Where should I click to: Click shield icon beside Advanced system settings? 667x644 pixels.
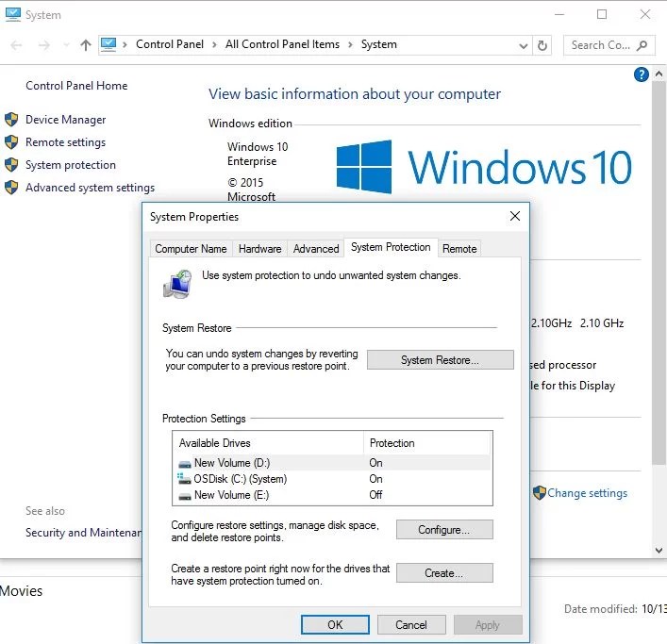11,187
